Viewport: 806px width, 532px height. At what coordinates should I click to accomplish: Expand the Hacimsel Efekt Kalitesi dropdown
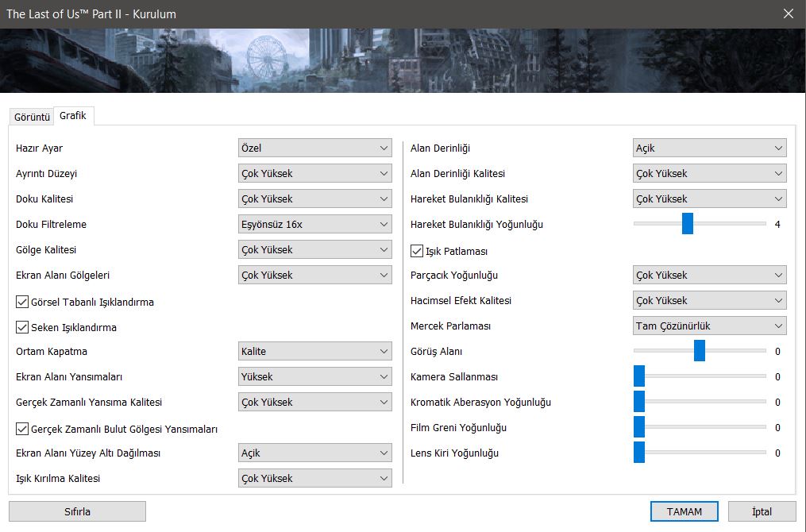click(x=709, y=300)
